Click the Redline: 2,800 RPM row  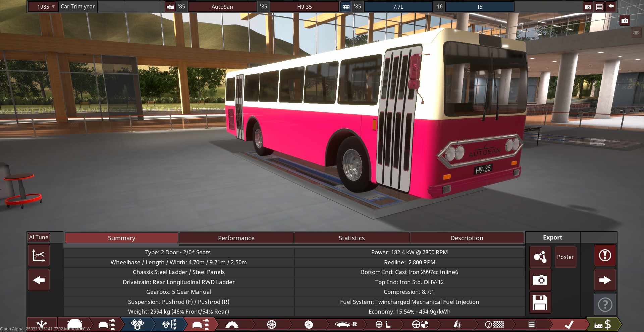(410, 262)
